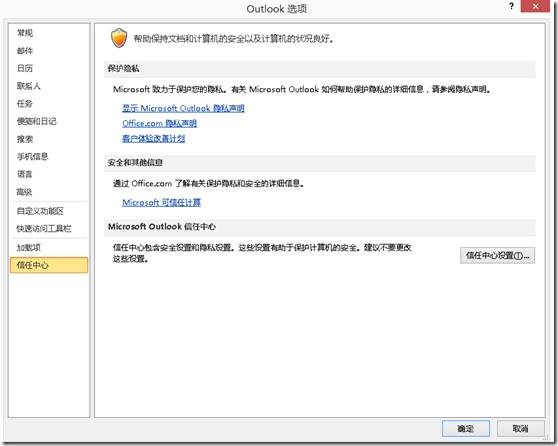Click the 保护隐私 section heading
The image size is (558, 446).
(x=123, y=68)
